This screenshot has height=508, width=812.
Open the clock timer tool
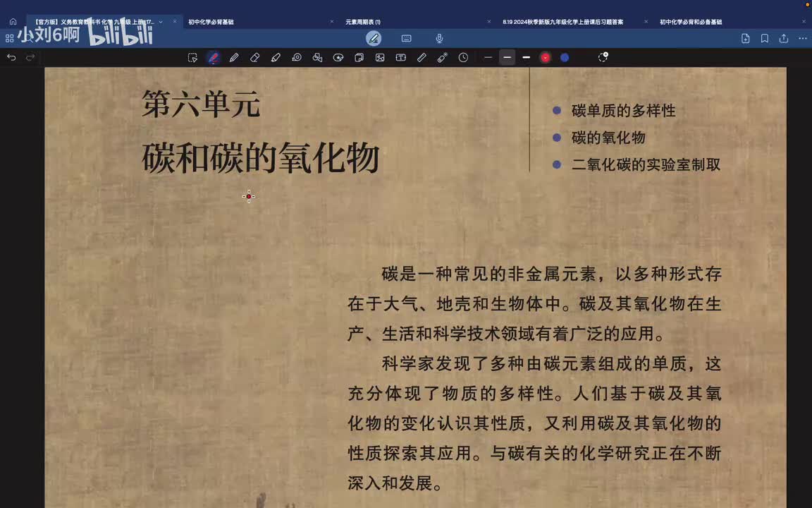tap(463, 58)
